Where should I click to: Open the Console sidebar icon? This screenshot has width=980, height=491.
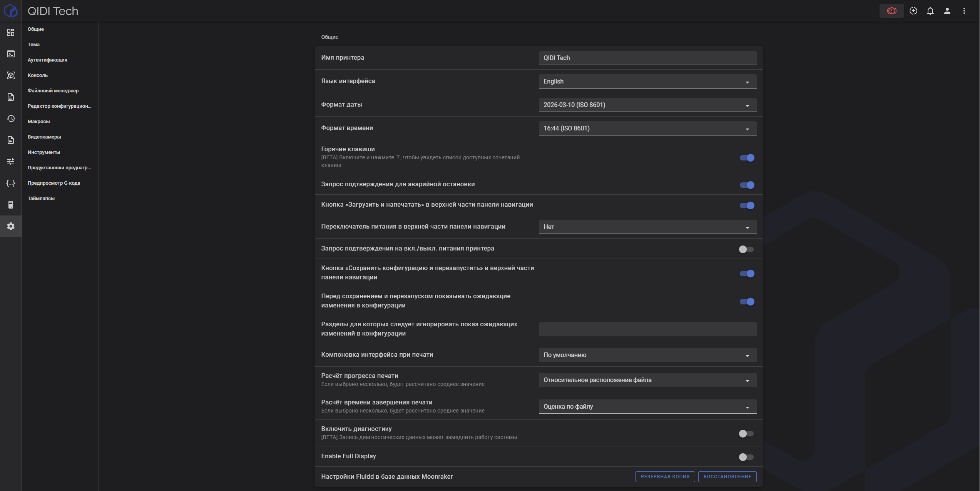click(11, 54)
